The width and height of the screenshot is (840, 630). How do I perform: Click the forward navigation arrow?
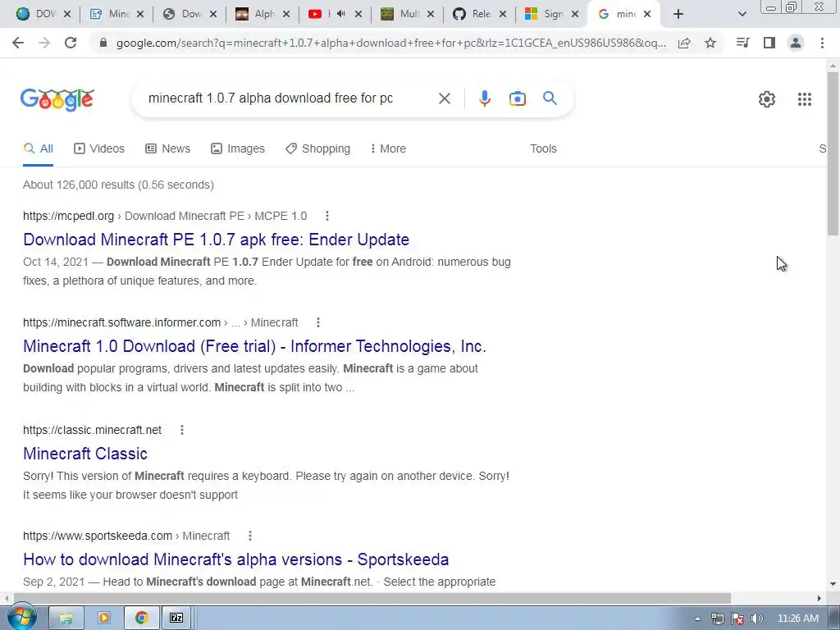(x=44, y=43)
